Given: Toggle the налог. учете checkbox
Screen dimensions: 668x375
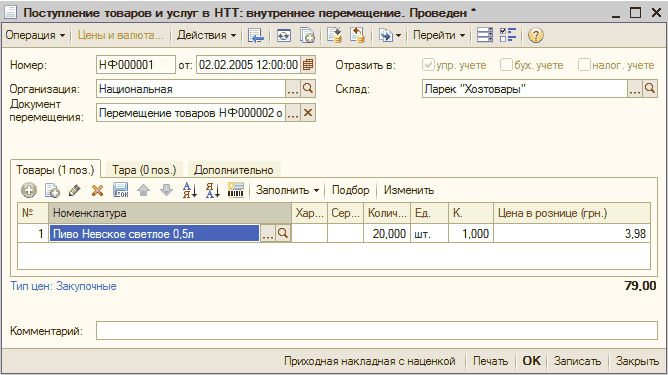Looking at the screenshot, I should (x=584, y=65).
